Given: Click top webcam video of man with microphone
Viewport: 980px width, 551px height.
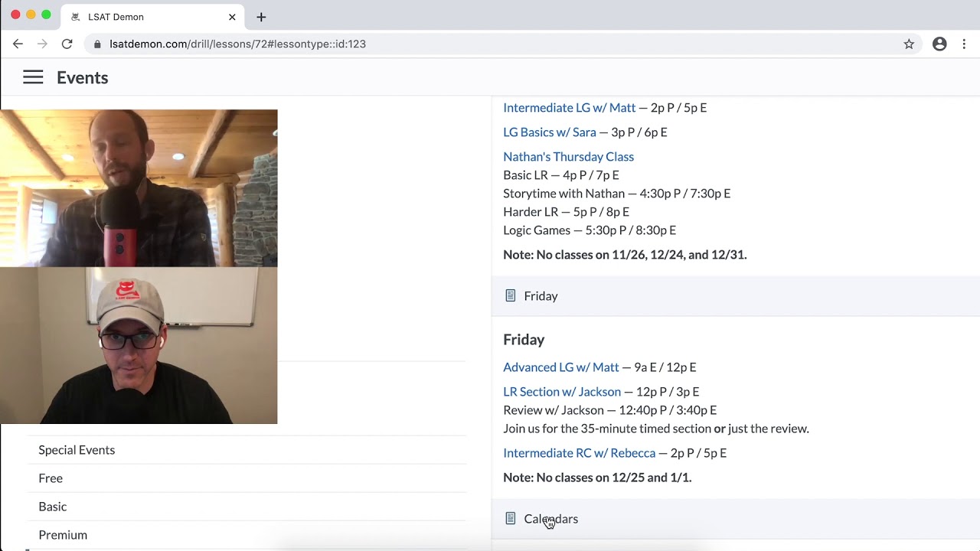Looking at the screenshot, I should click(x=139, y=188).
